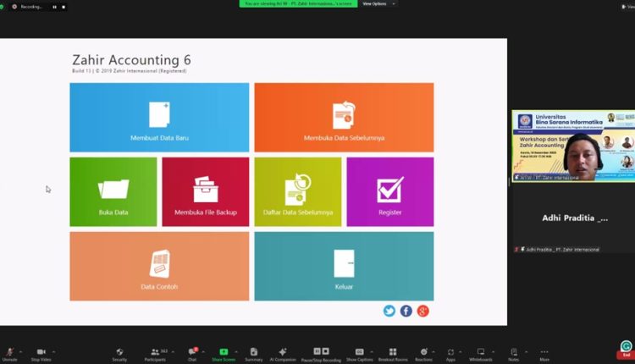Open the Notes tool
Image resolution: width=635 pixels, height=364 pixels.
click(514, 355)
